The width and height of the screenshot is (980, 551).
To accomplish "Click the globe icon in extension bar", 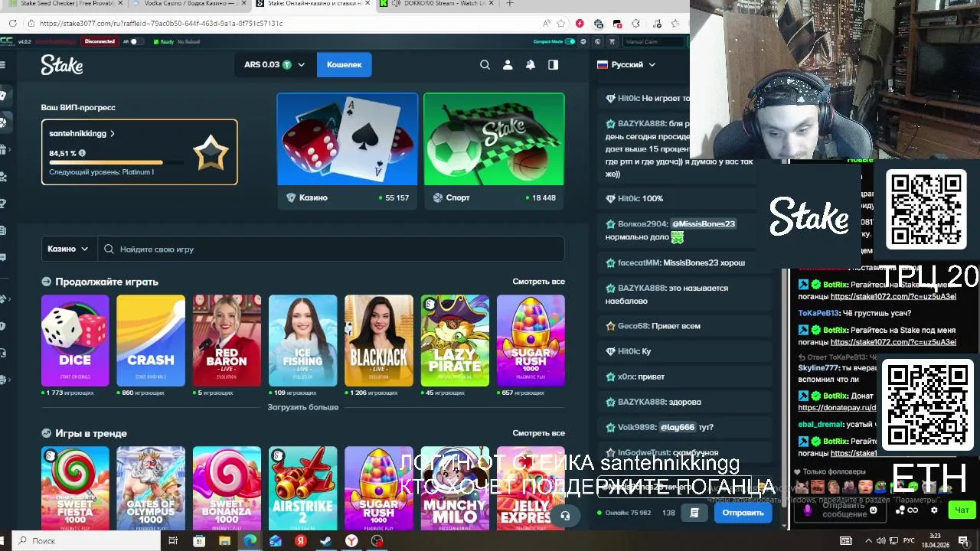I will point(596,41).
